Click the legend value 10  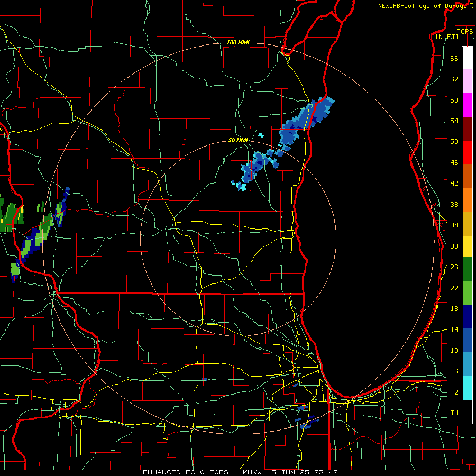454,350
